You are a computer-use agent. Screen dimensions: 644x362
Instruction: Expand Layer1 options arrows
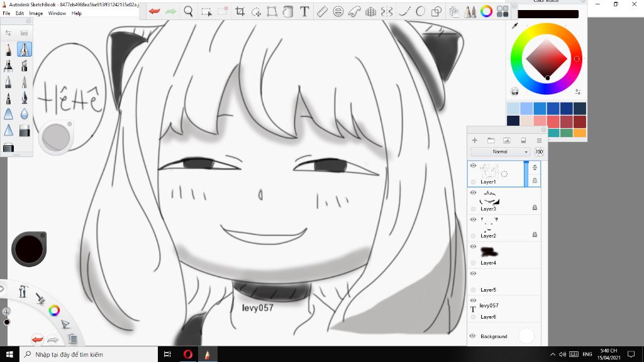535,167
